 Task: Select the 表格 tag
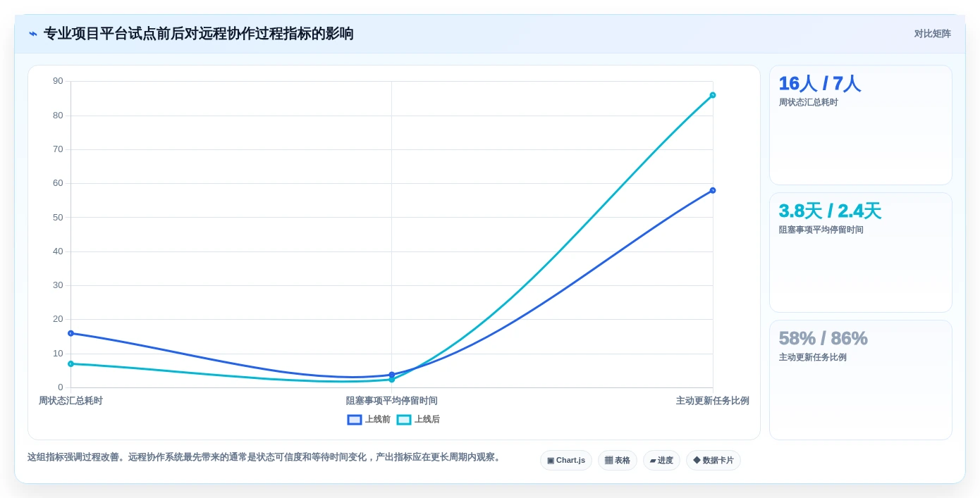pyautogui.click(x=618, y=460)
